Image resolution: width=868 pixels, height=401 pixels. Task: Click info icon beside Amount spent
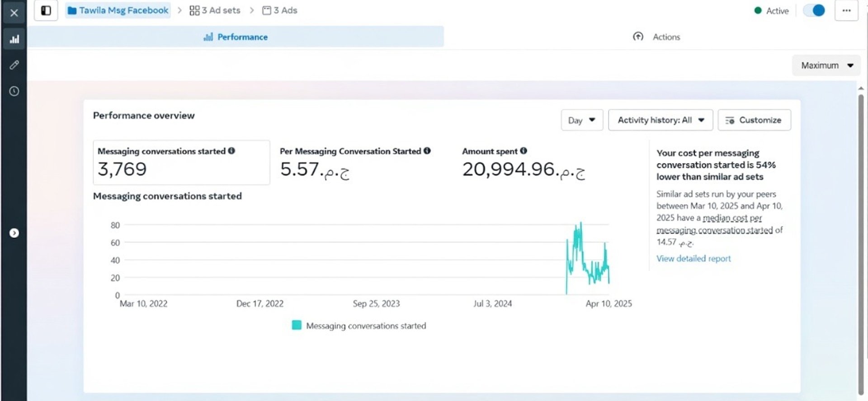(524, 151)
